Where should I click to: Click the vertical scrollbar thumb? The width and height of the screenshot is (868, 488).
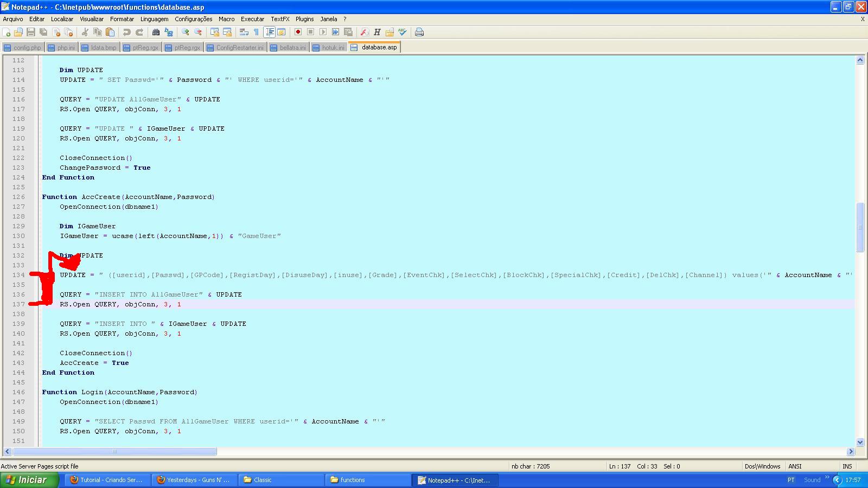(x=860, y=227)
